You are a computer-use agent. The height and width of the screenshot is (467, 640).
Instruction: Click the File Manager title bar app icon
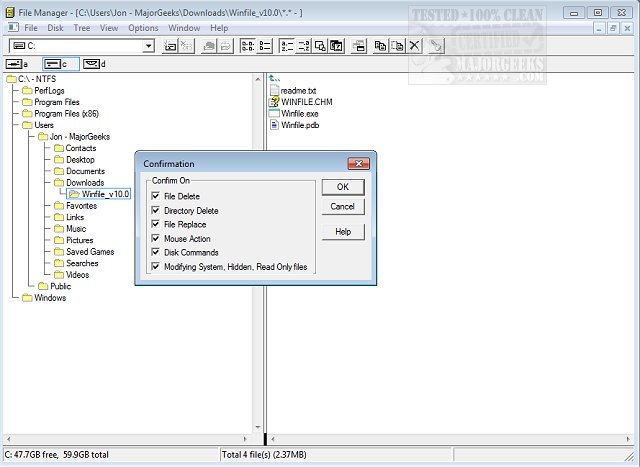11,13
